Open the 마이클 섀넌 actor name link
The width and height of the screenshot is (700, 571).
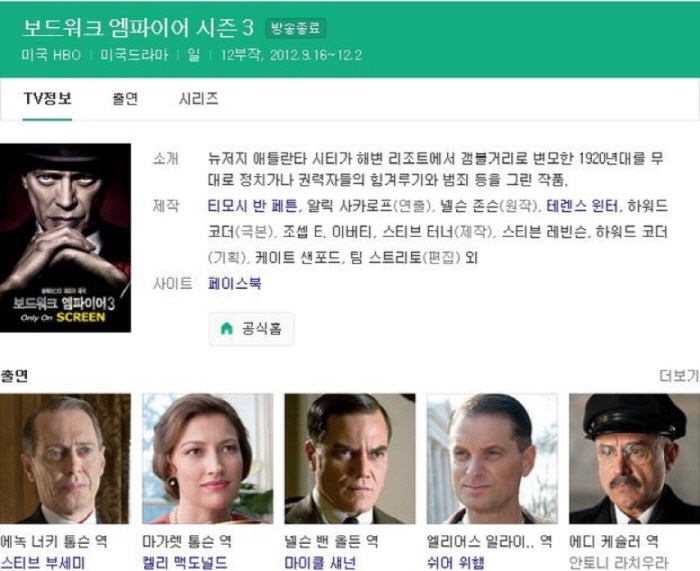[x=320, y=563]
